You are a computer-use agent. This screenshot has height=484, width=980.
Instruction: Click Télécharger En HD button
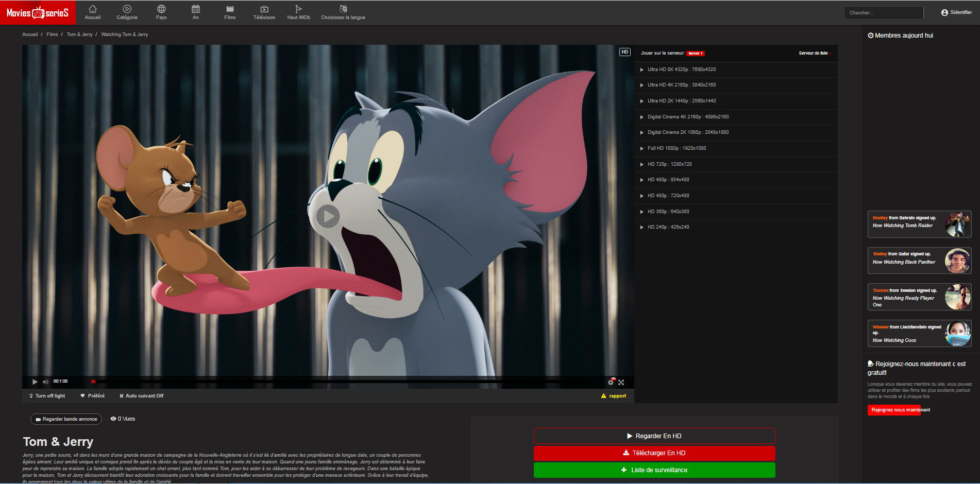654,453
